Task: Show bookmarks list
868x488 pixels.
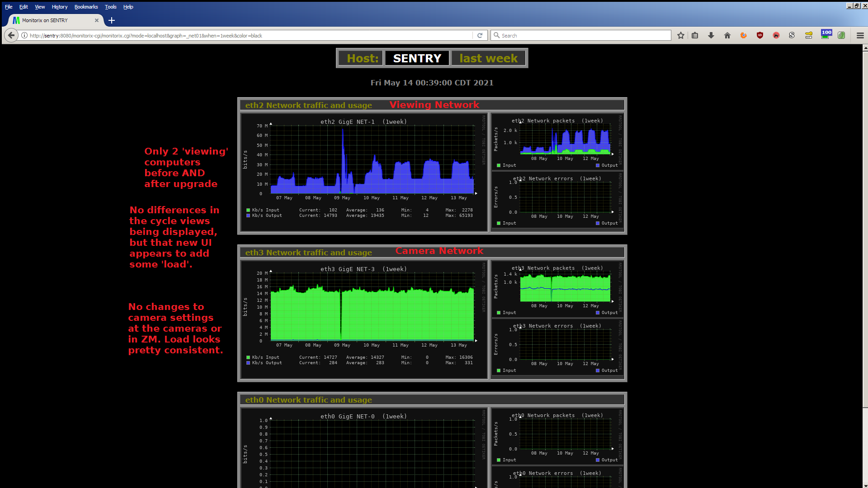Action: click(x=695, y=35)
